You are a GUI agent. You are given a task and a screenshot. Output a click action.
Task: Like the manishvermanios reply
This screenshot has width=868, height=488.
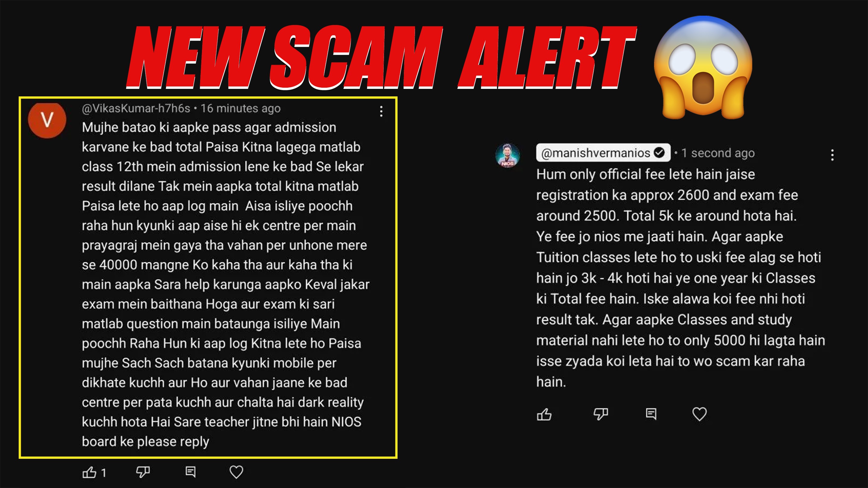tap(544, 414)
